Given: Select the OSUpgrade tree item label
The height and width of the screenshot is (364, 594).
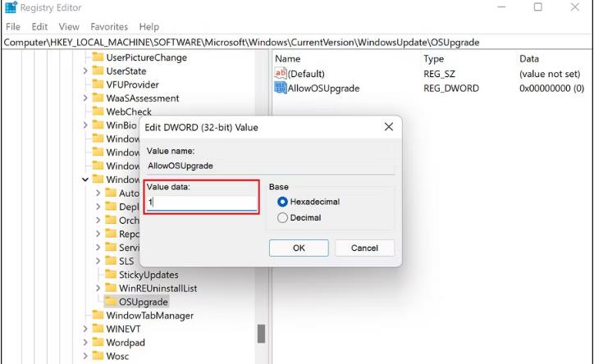Looking at the screenshot, I should (144, 302).
